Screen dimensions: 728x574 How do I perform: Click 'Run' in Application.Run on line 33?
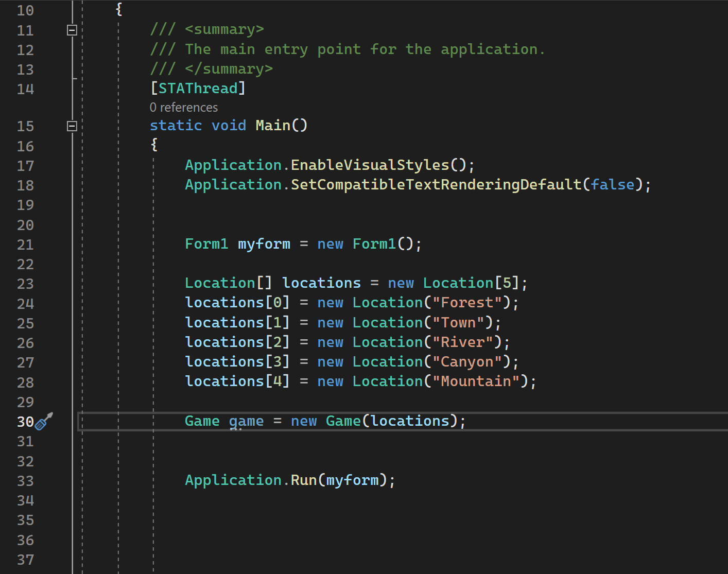(x=304, y=480)
